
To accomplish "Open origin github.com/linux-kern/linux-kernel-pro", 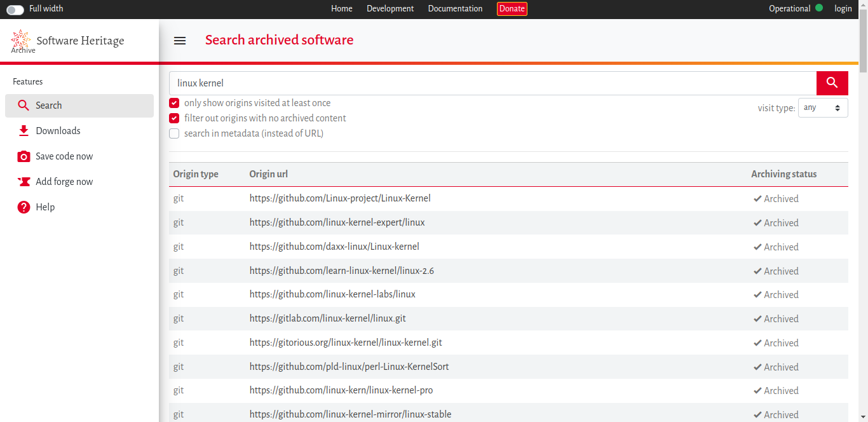I will click(x=341, y=390).
